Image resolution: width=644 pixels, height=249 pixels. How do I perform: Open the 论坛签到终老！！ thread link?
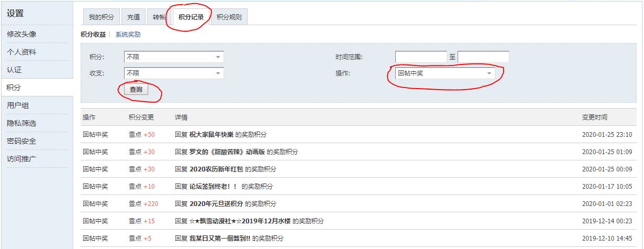tap(213, 187)
